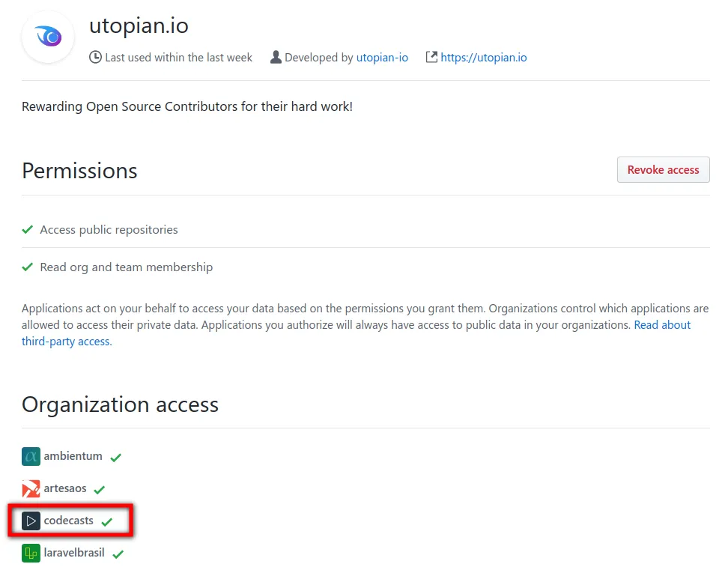Click the Read org and team membership text

coord(127,267)
